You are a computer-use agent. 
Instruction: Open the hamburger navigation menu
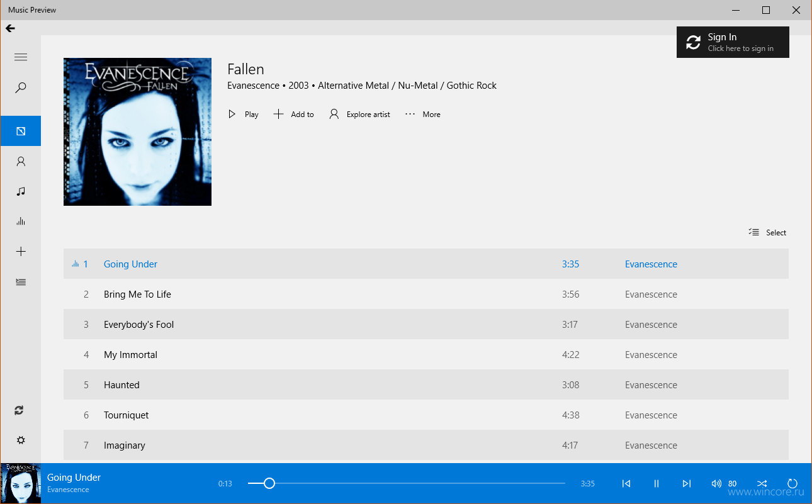[x=21, y=57]
